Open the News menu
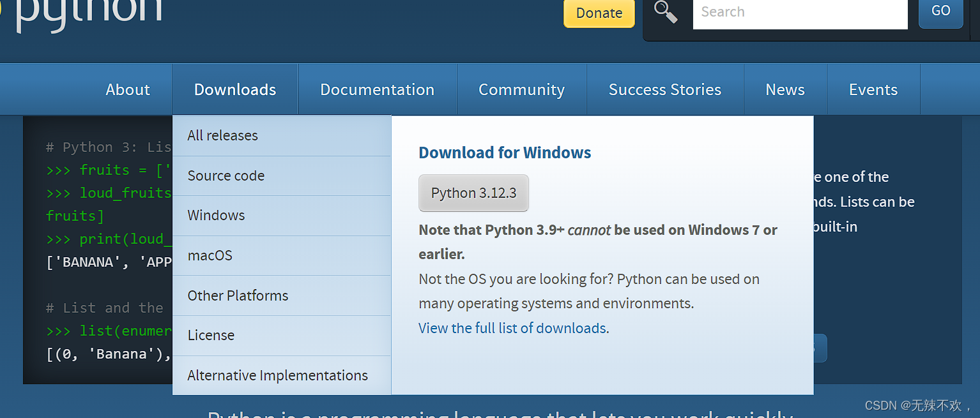 coord(785,89)
